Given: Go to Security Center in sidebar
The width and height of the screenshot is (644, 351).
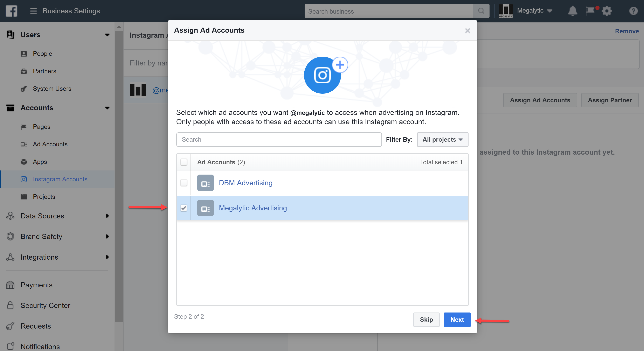Looking at the screenshot, I should (x=45, y=305).
